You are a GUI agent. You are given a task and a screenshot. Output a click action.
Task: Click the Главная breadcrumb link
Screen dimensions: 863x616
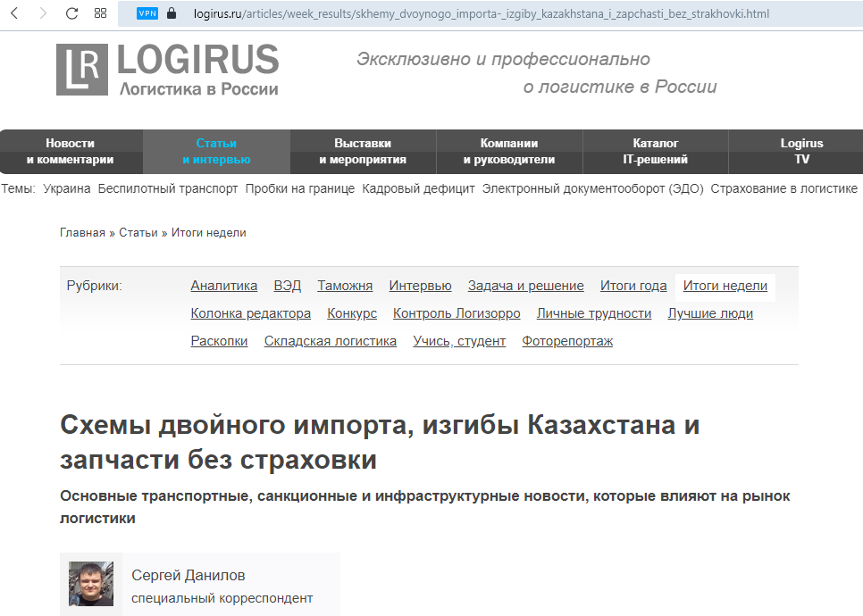point(82,232)
